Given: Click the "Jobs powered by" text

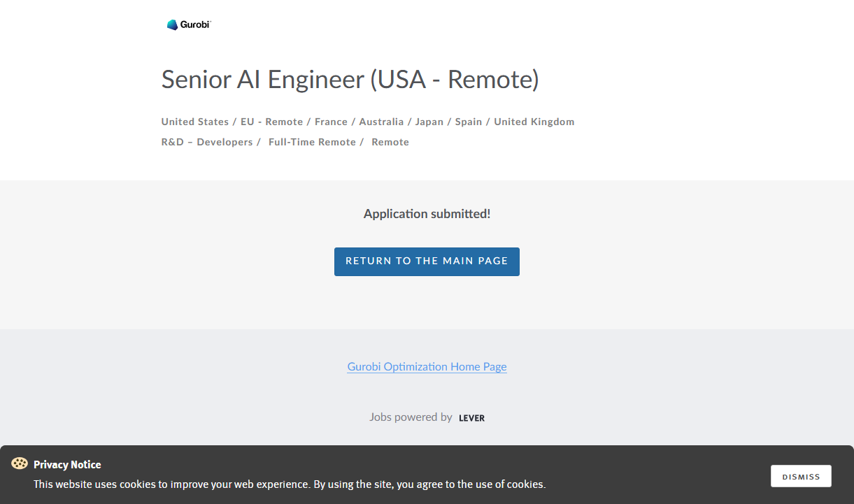Looking at the screenshot, I should 411,417.
